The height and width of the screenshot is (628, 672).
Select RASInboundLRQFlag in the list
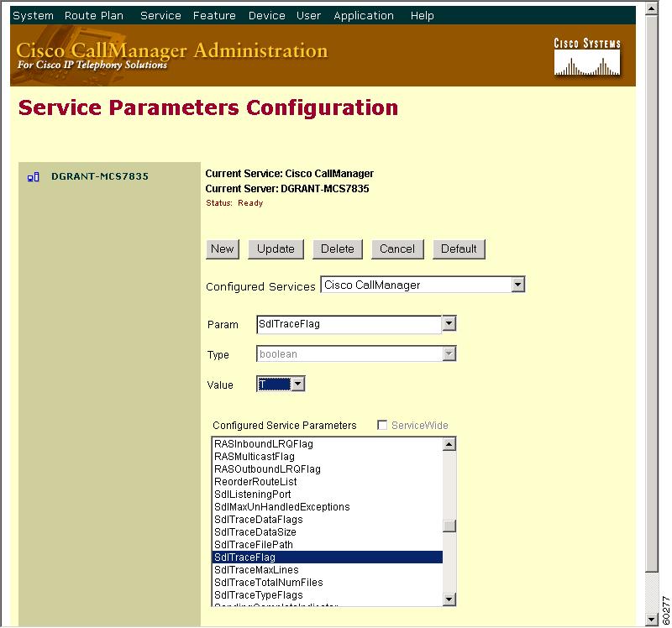328,444
